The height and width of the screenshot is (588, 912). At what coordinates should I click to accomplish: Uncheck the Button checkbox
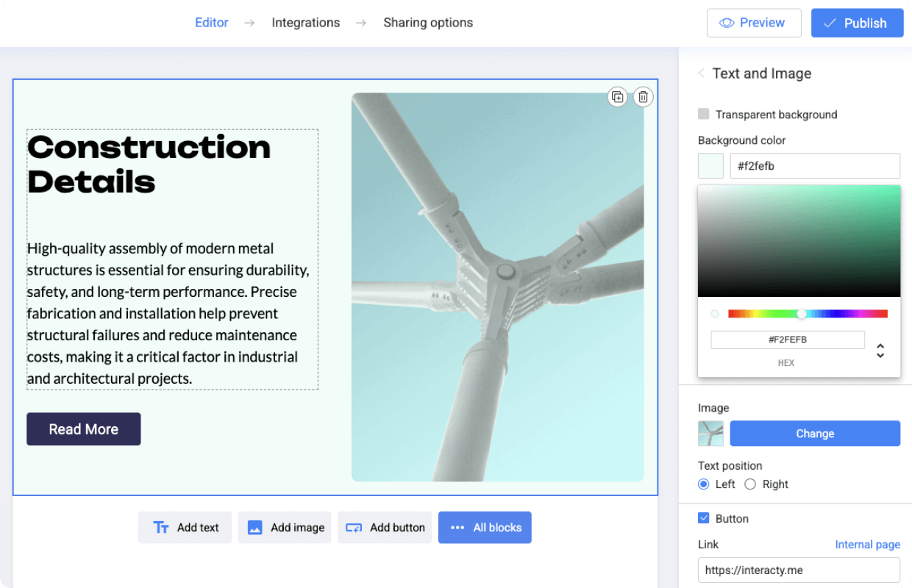tap(704, 518)
